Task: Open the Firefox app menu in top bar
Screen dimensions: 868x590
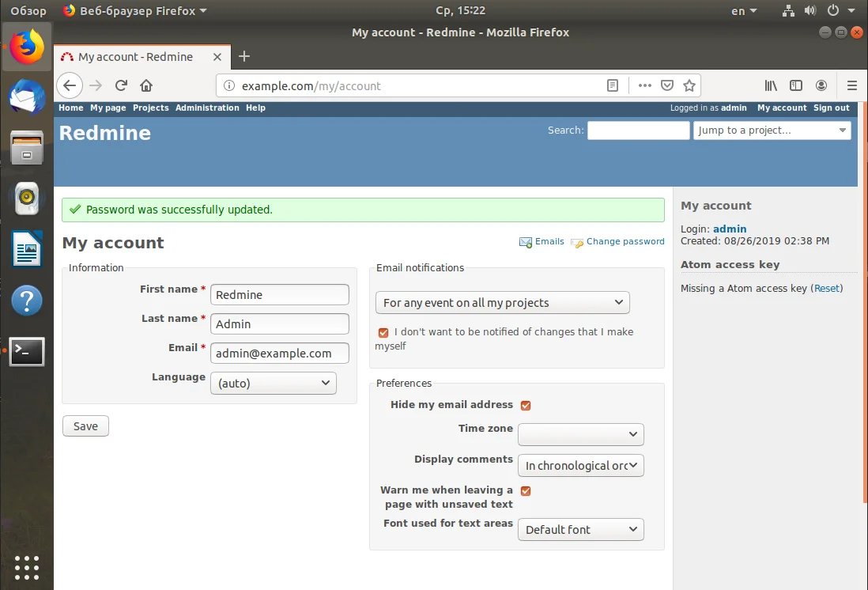Action: (134, 10)
